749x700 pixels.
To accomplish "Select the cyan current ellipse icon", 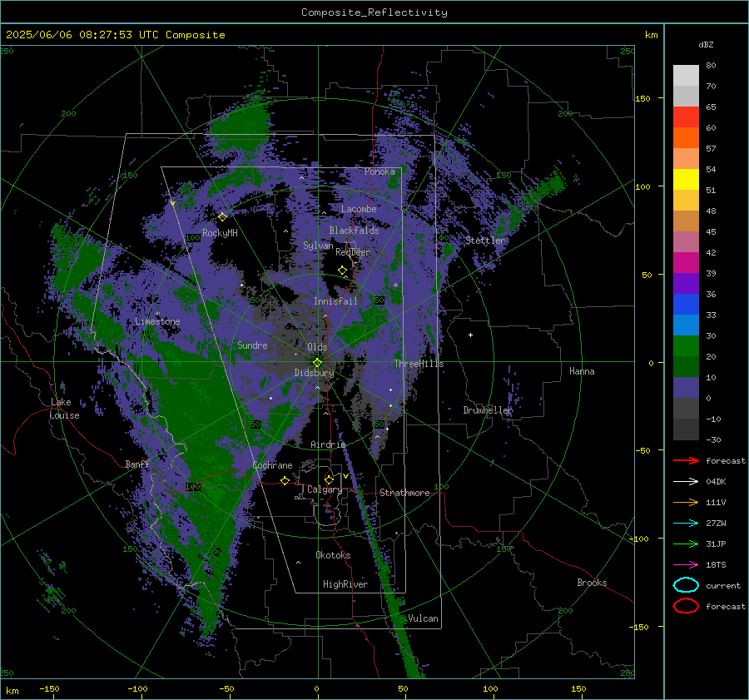I will 686,585.
